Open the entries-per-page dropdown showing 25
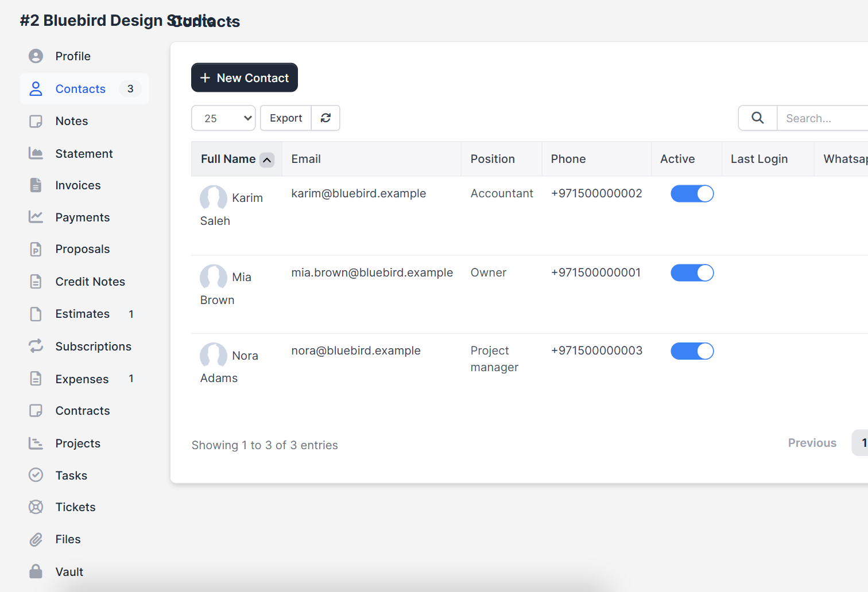The width and height of the screenshot is (868, 592). 223,118
